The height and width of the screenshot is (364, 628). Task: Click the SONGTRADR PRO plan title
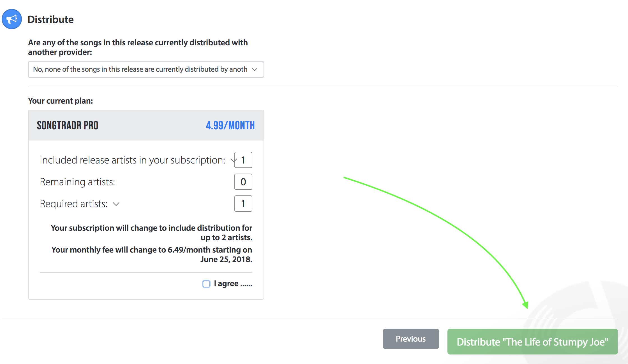68,125
